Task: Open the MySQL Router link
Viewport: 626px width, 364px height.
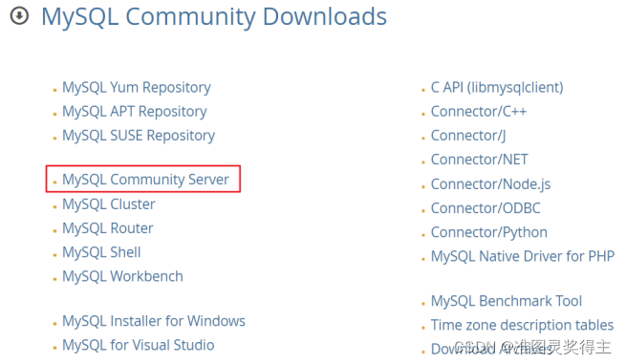Action: tap(108, 228)
